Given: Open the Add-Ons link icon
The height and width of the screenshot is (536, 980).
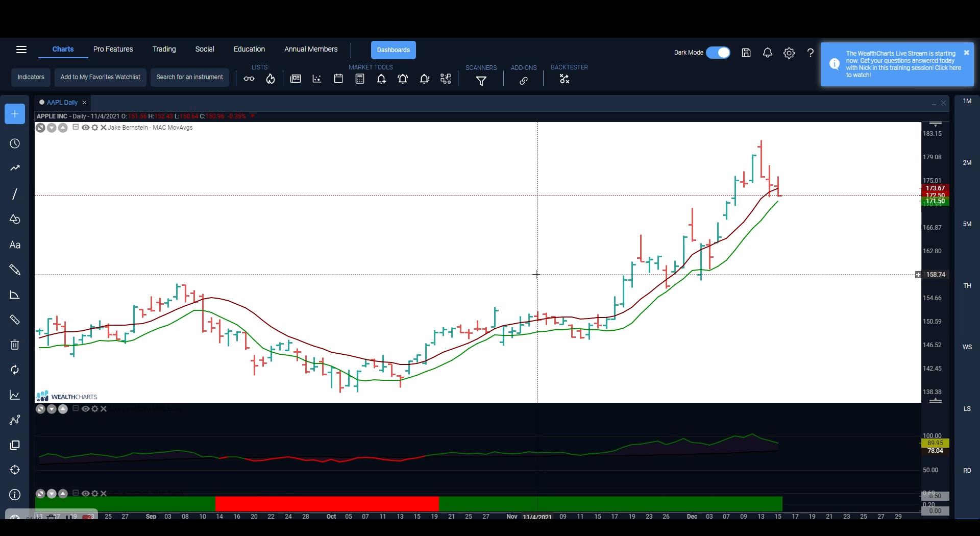Looking at the screenshot, I should (524, 81).
